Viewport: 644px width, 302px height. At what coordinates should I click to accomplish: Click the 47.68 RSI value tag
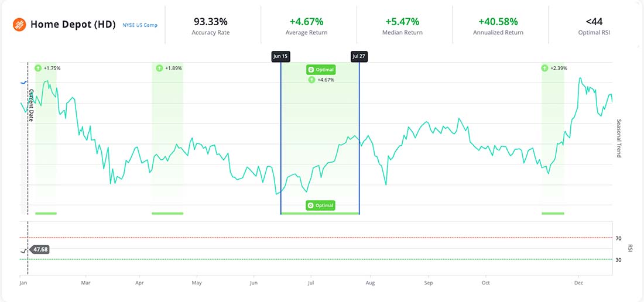[40, 249]
